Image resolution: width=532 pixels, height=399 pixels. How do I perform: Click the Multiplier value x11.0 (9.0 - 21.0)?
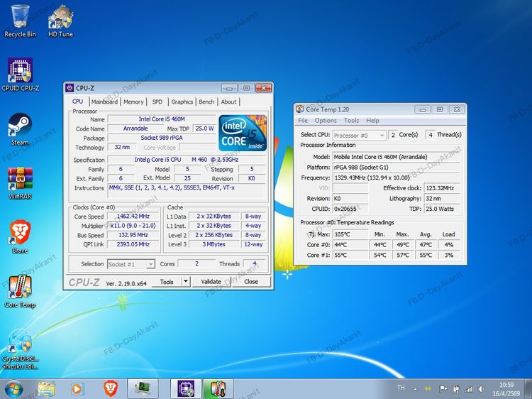click(133, 226)
